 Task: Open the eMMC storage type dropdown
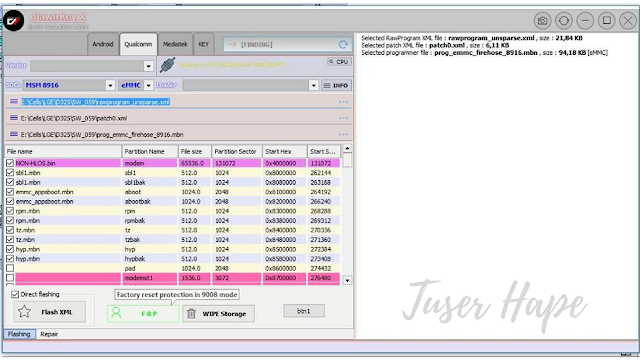click(149, 85)
